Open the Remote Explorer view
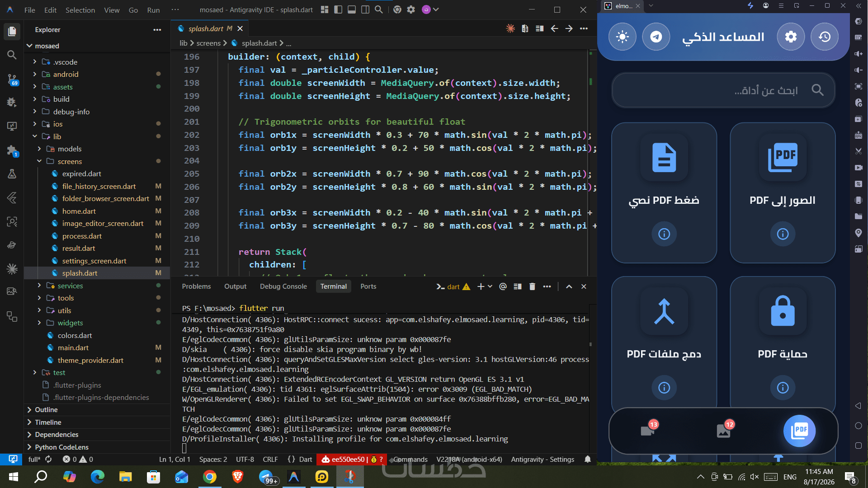This screenshot has height=488, width=868. [x=12, y=127]
